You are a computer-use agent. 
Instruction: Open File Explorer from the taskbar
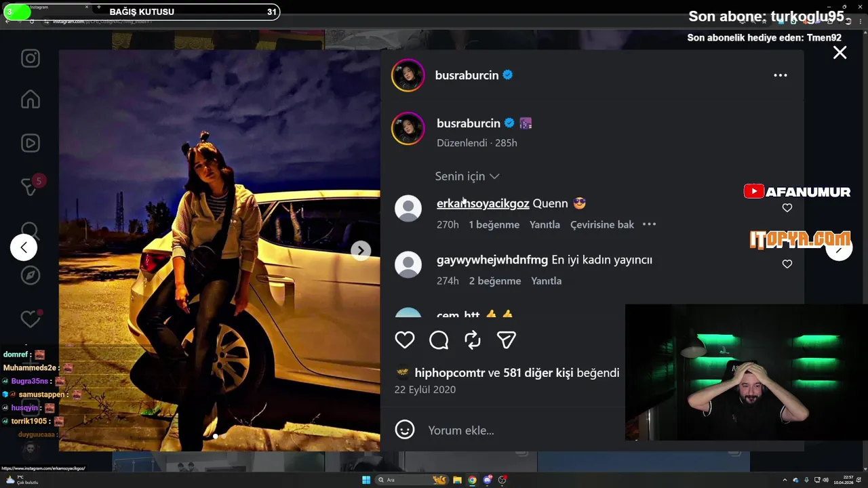(x=457, y=480)
